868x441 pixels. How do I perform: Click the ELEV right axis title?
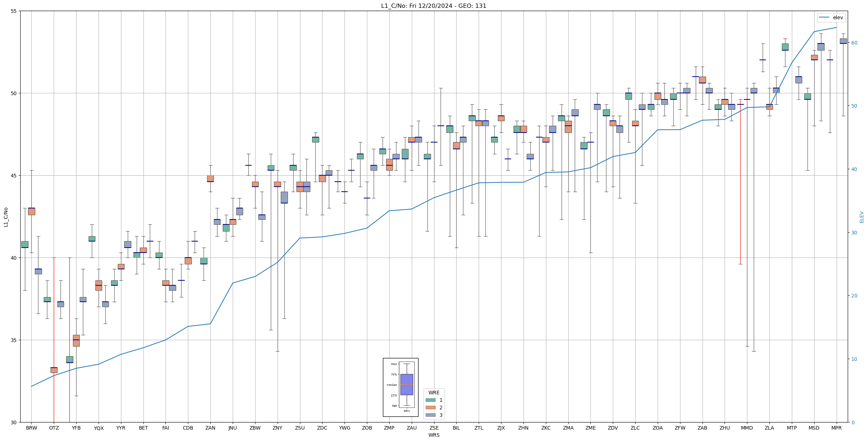[862, 217]
